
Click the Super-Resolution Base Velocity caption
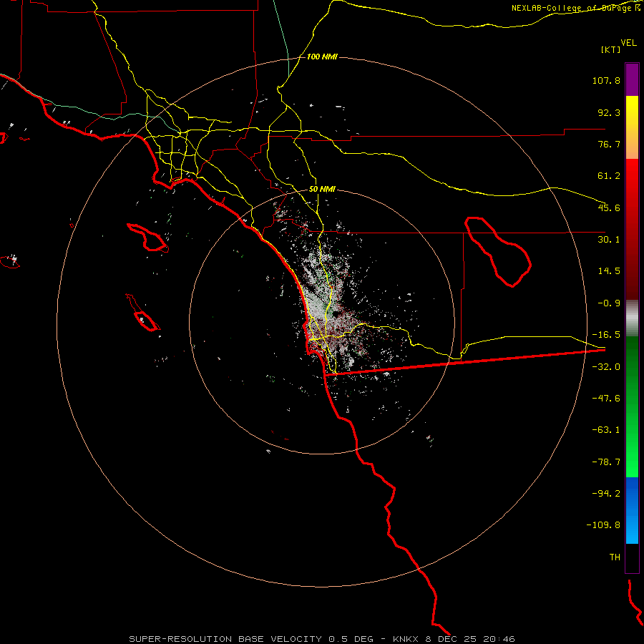click(x=322, y=639)
